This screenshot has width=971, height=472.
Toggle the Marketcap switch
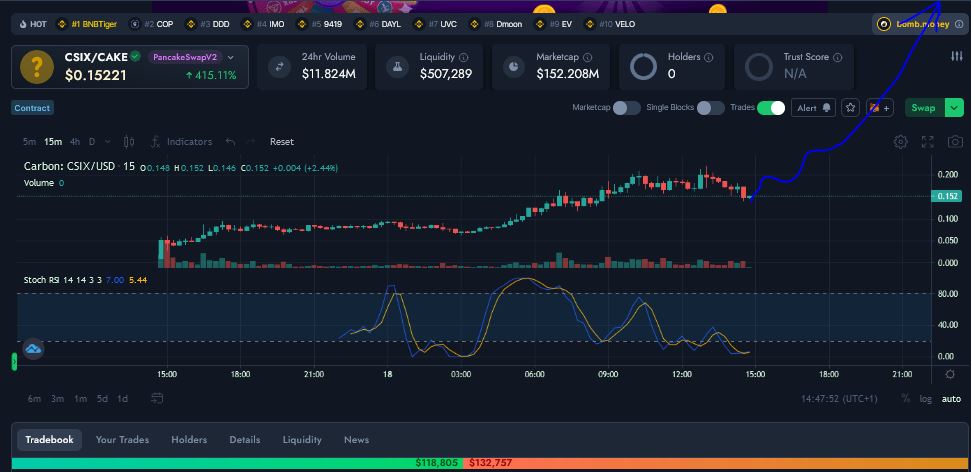tap(627, 108)
